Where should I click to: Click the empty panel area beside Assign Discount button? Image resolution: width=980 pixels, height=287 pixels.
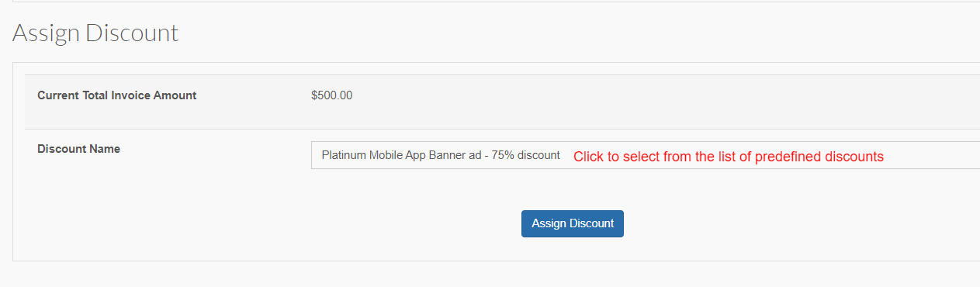(x=776, y=223)
